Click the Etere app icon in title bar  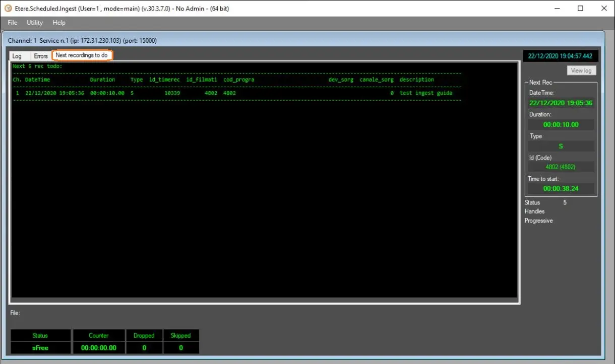point(8,8)
